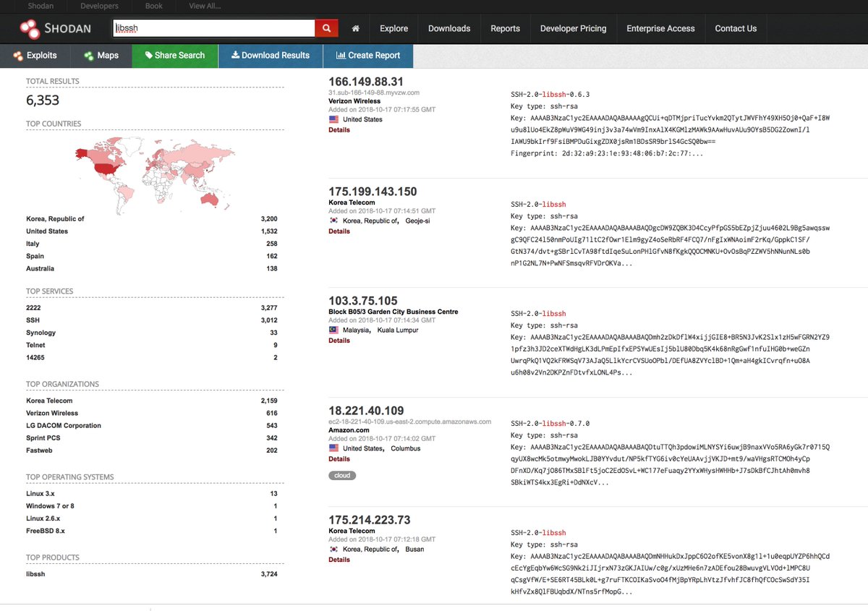Open Developer Pricing page

pos(573,29)
